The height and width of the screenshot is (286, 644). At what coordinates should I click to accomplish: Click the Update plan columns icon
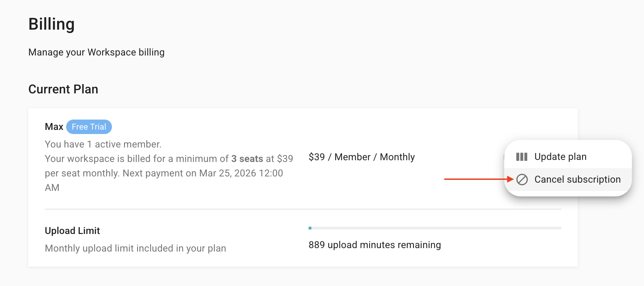coord(522,157)
